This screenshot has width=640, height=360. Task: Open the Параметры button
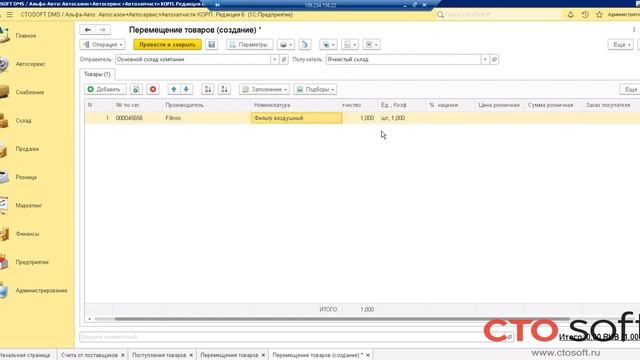point(249,44)
